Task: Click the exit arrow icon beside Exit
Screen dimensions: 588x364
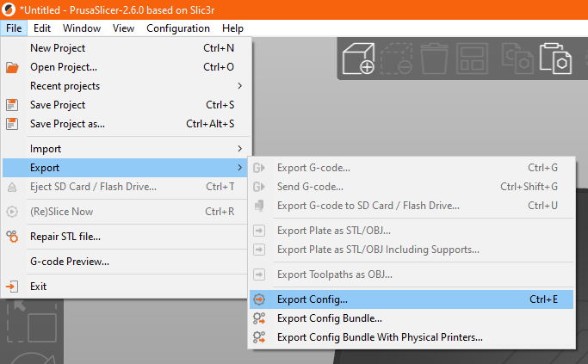Action: point(12,287)
